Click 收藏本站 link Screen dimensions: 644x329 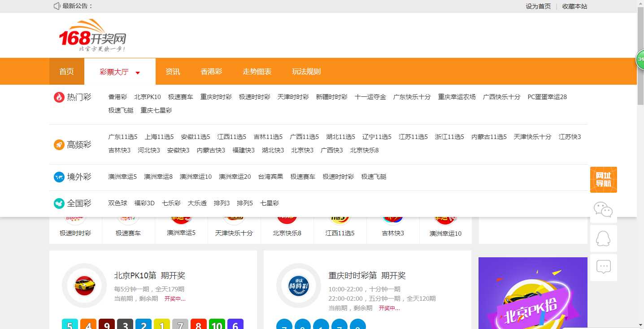point(574,6)
